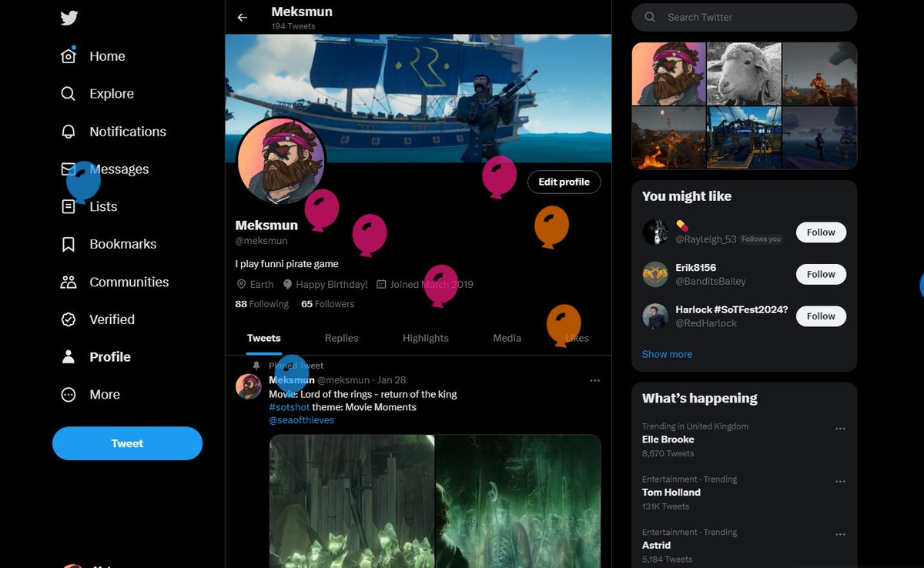This screenshot has width=924, height=568.
Task: Open the Communities section
Action: coord(129,282)
